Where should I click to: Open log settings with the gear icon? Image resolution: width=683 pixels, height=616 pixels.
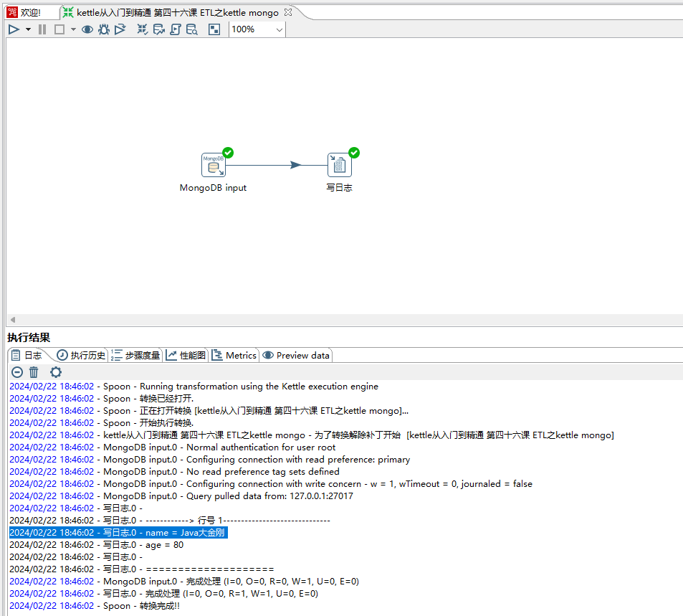click(x=55, y=371)
